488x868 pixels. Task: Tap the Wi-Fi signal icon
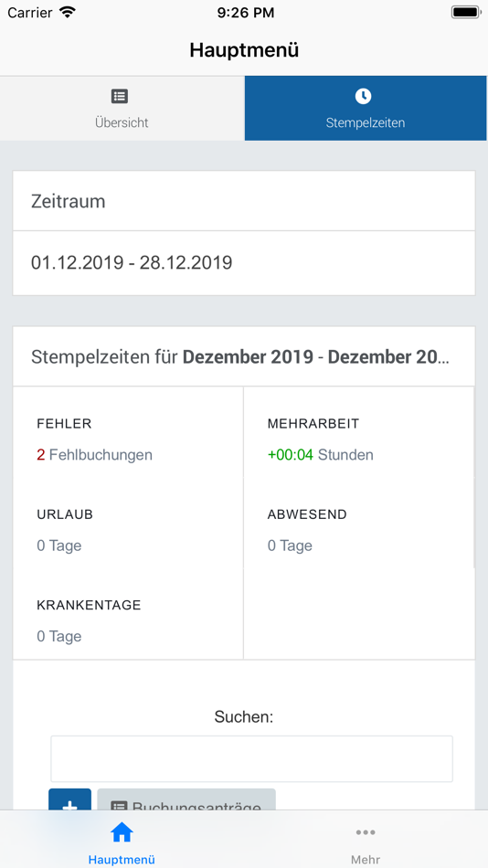[x=68, y=12]
